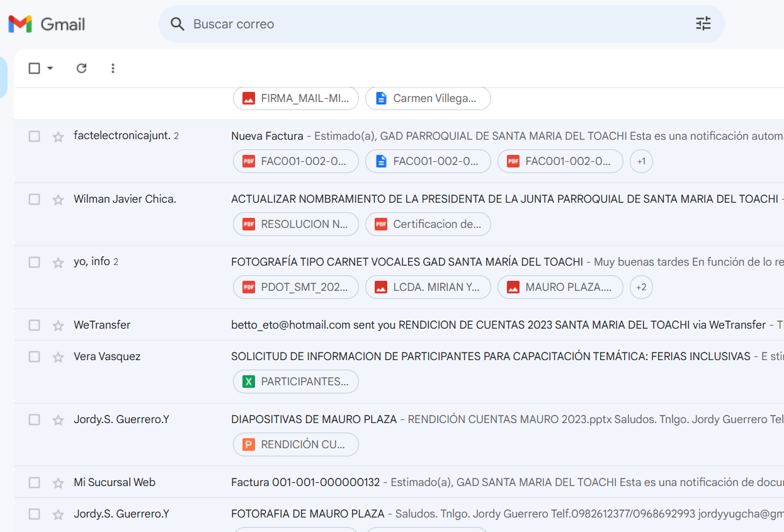Select the factelectronicajunt email checkbox
Viewport: 784px width, 532px height.
tap(35, 136)
